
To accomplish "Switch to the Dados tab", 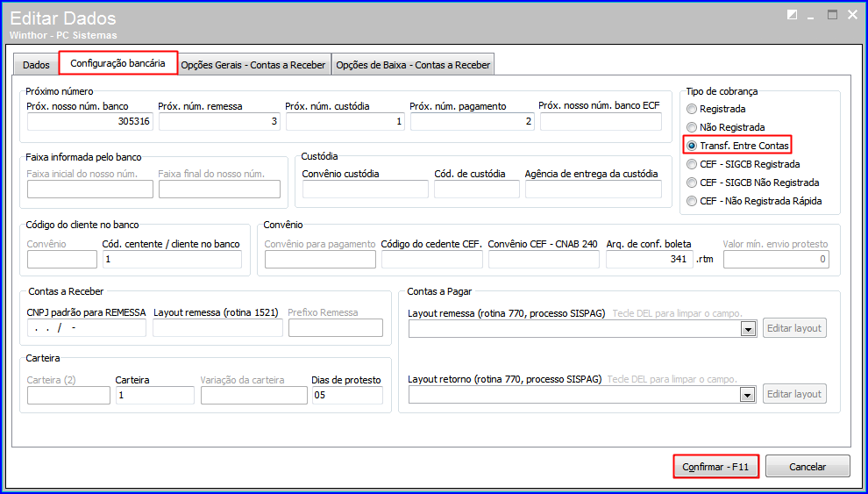I will coord(36,65).
